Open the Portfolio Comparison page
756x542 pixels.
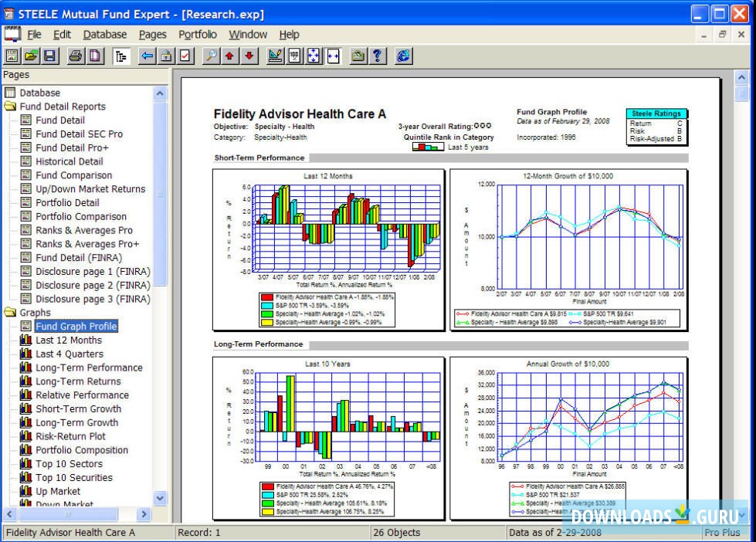point(81,216)
